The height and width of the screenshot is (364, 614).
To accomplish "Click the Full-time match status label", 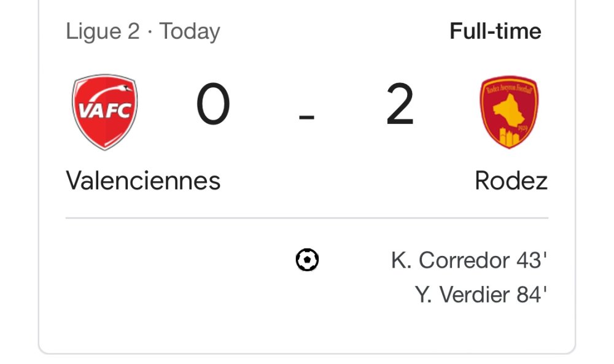I will coord(495,31).
